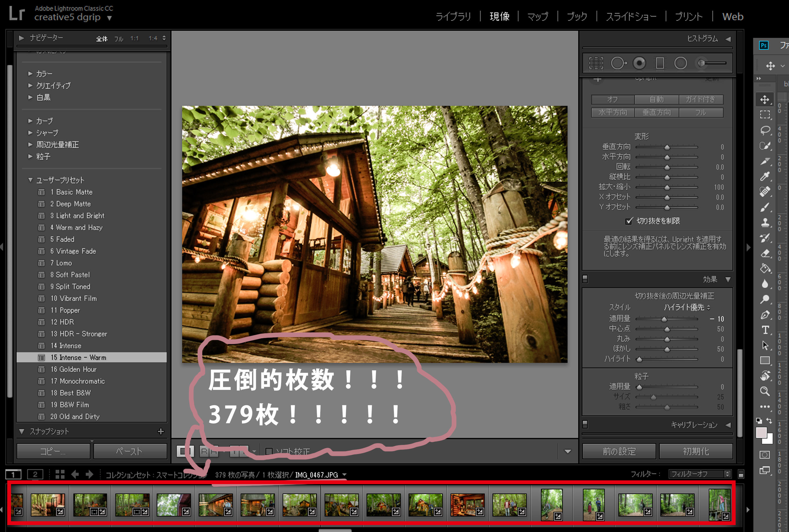Select the Radial Filter tool

(x=681, y=64)
